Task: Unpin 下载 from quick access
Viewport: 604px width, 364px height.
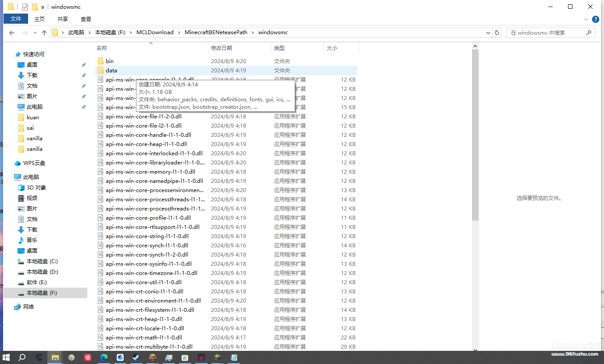Action: (x=83, y=75)
